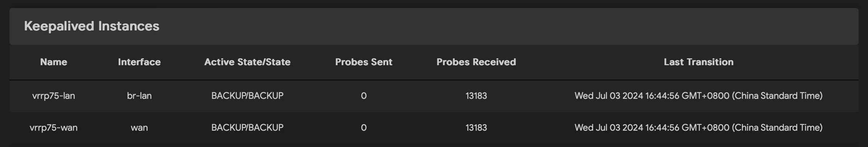Sort by the Name column header

click(54, 62)
